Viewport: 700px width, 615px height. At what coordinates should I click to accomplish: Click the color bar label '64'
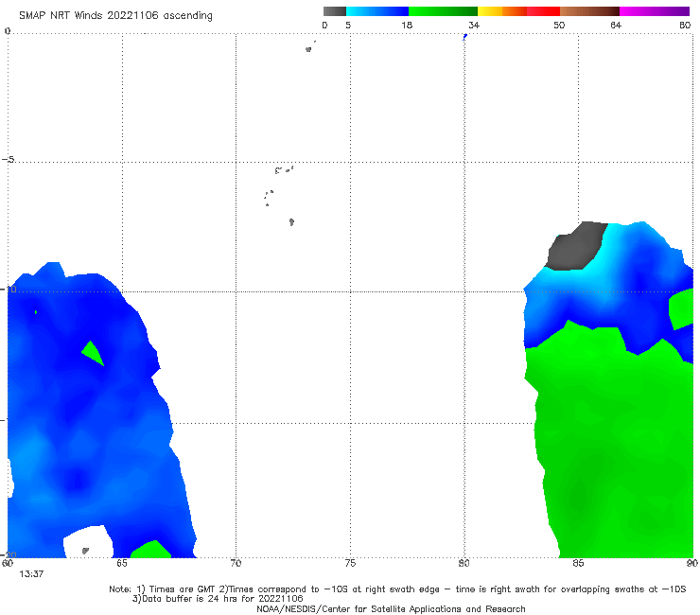[616, 25]
